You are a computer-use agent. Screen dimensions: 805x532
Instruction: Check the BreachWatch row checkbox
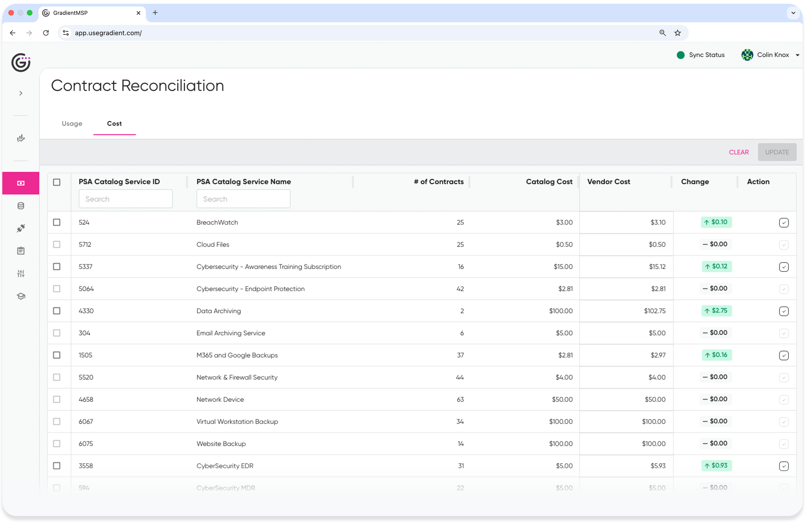[57, 222]
